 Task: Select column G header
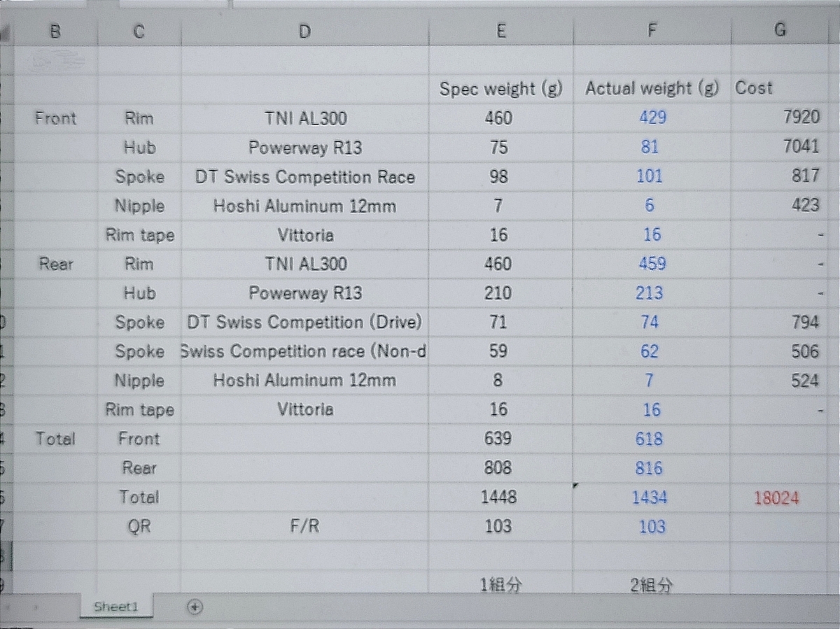780,30
